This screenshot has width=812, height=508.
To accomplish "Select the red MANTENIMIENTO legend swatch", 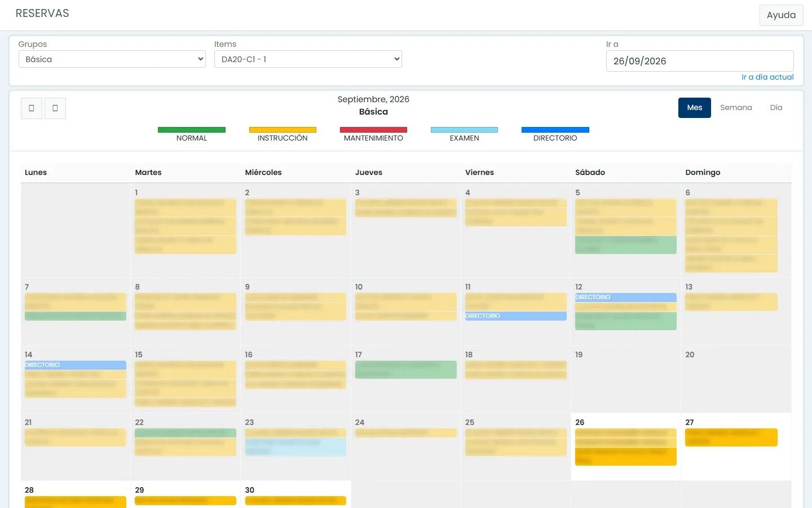I will coord(373,130).
